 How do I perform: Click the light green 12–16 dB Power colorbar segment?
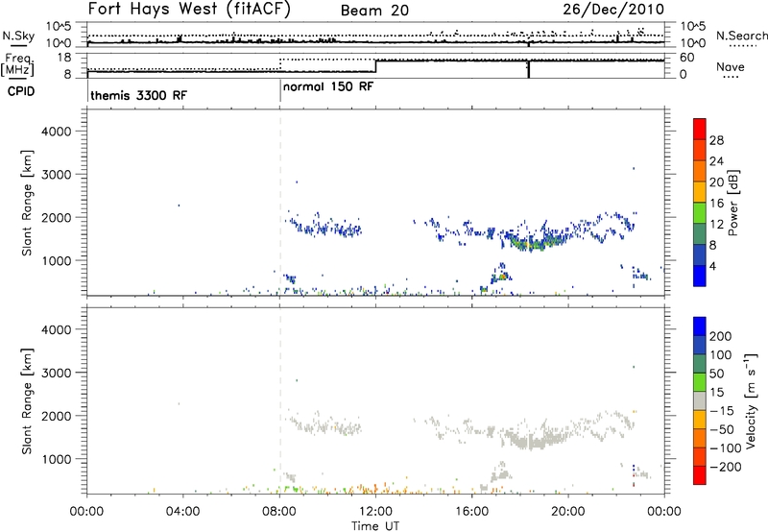click(x=700, y=212)
